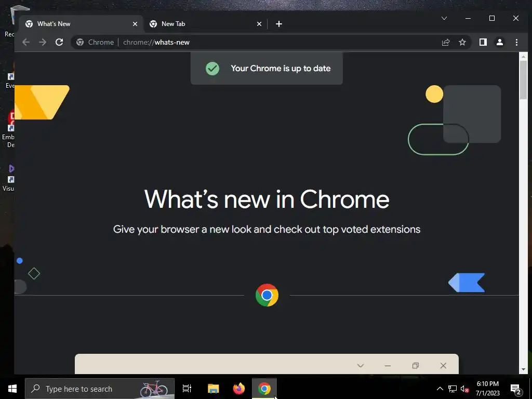Click the 'Your Chrome is up to date' text
Screen dimensions: 532x399
click(281, 68)
